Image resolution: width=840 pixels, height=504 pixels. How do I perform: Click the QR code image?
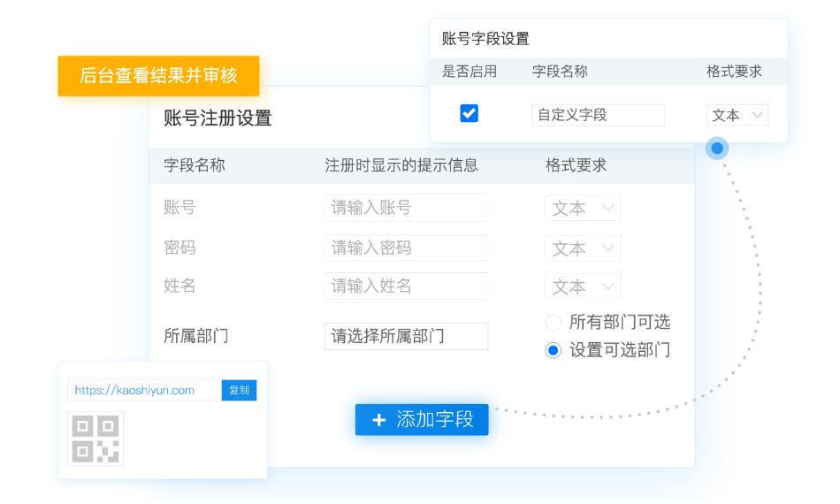95,439
